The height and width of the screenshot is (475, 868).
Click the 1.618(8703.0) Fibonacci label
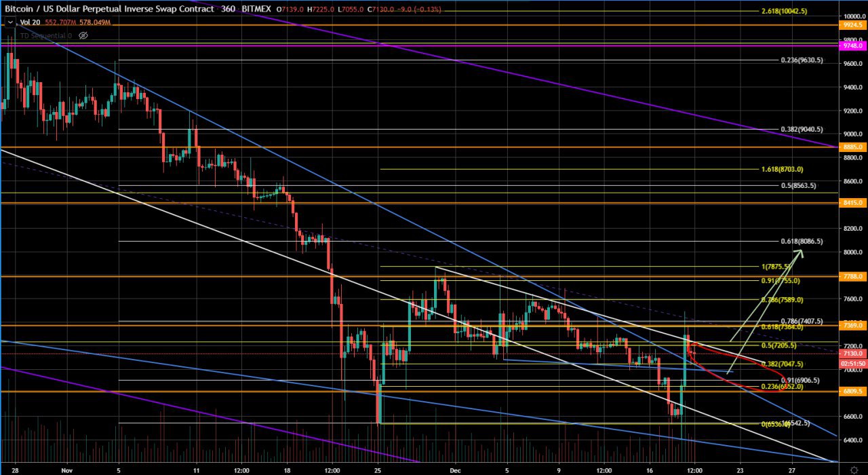click(x=783, y=169)
